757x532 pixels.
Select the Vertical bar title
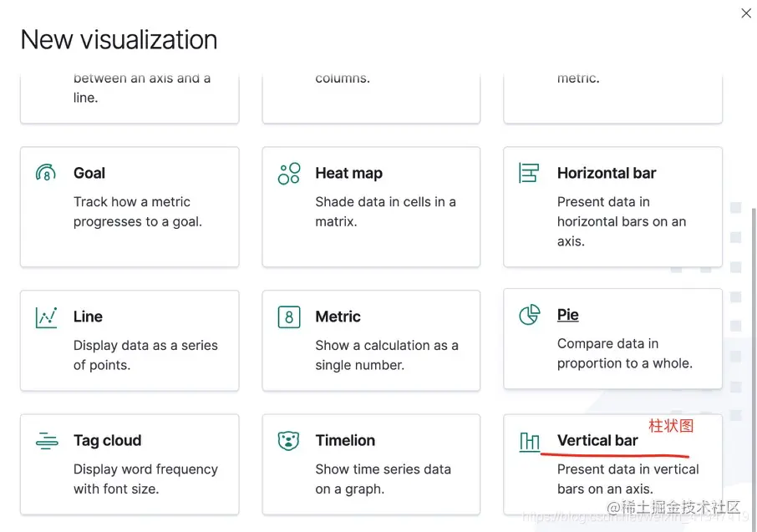point(597,440)
